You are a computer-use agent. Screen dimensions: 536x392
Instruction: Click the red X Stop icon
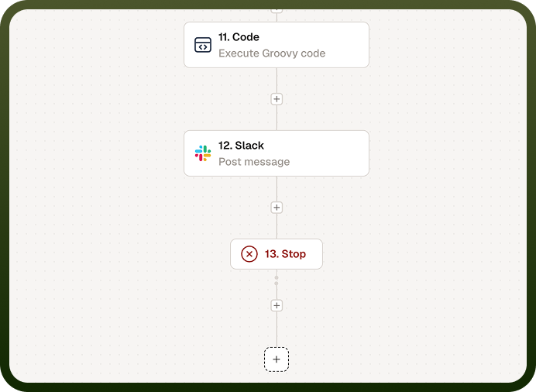[x=249, y=254]
